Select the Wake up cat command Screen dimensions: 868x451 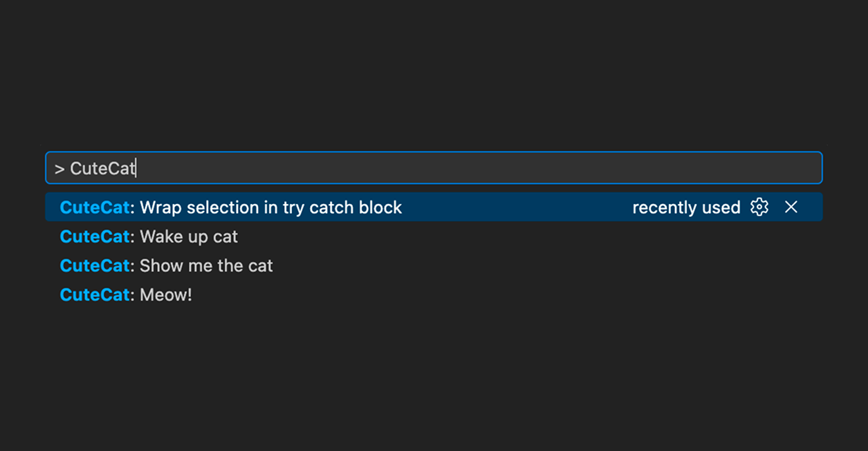pos(188,237)
